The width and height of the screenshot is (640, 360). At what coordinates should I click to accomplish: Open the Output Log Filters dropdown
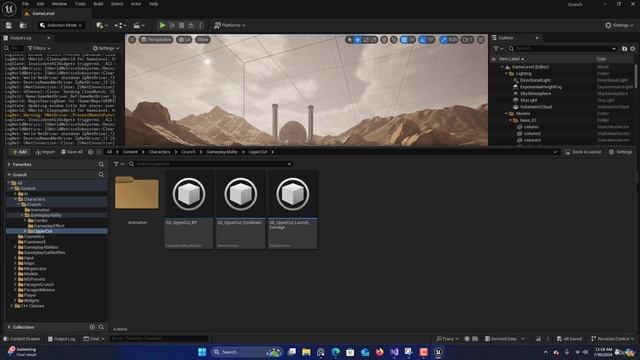(39, 48)
